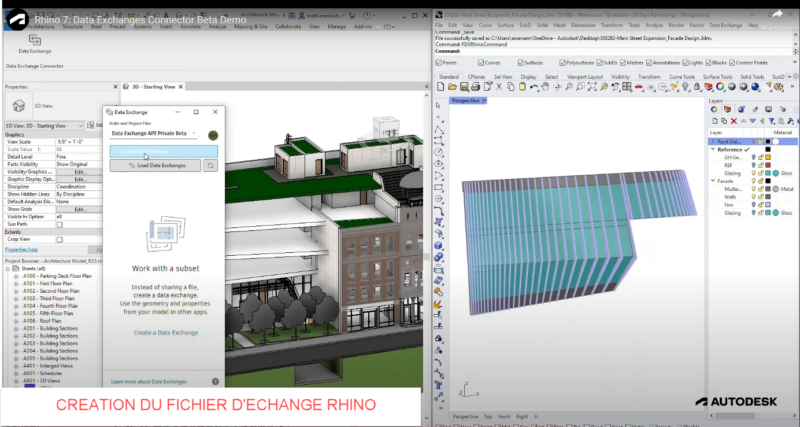Open the Perspective viewport dropdown arrow
Screen dimensions: 800x427
pos(483,101)
